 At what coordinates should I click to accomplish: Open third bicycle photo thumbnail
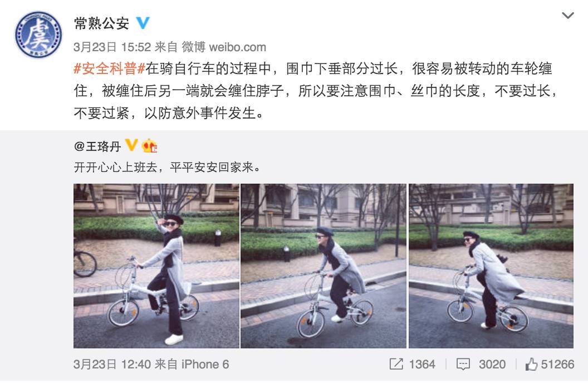click(491, 265)
